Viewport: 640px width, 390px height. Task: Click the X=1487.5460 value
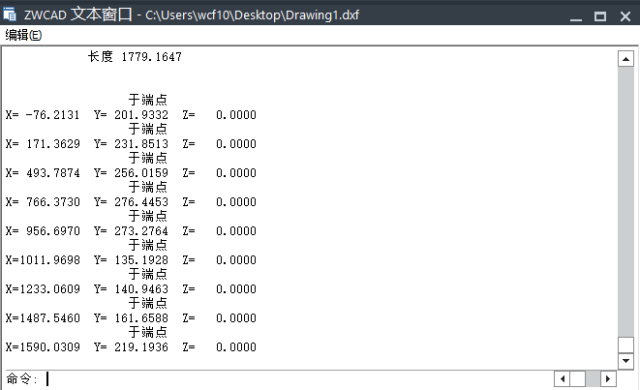pos(42,318)
